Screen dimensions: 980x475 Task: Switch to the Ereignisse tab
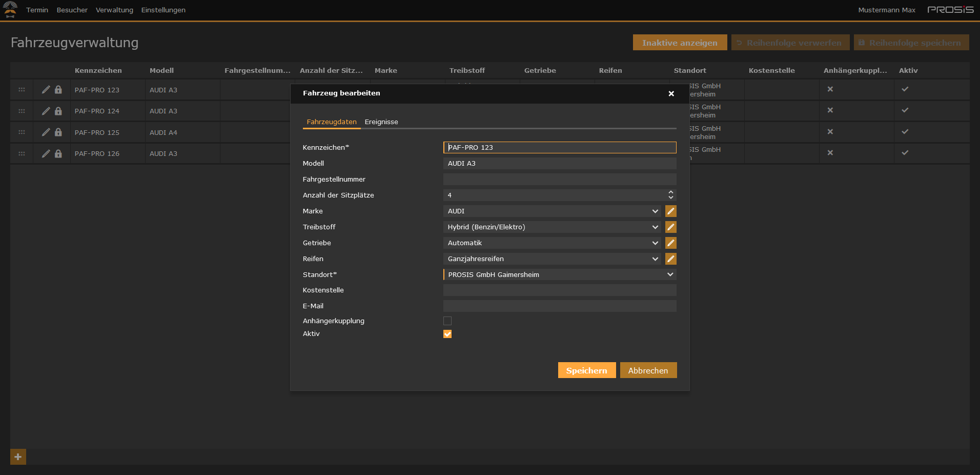tap(381, 122)
